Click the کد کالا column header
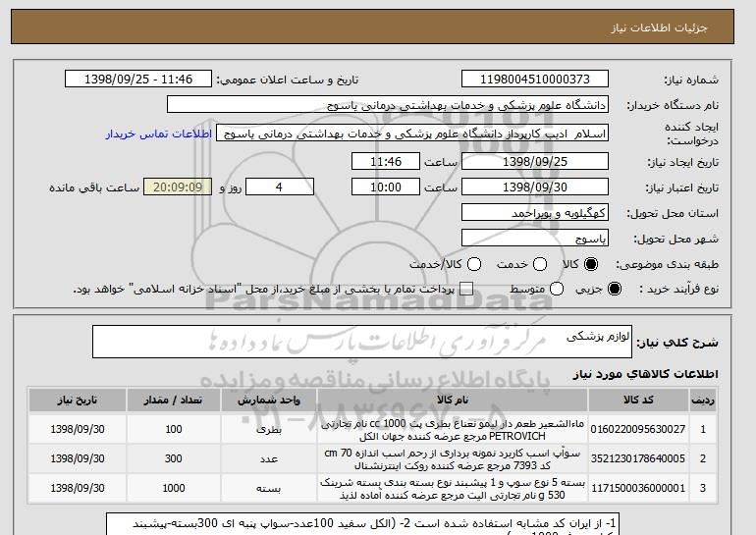The height and width of the screenshot is (535, 756). (638, 400)
